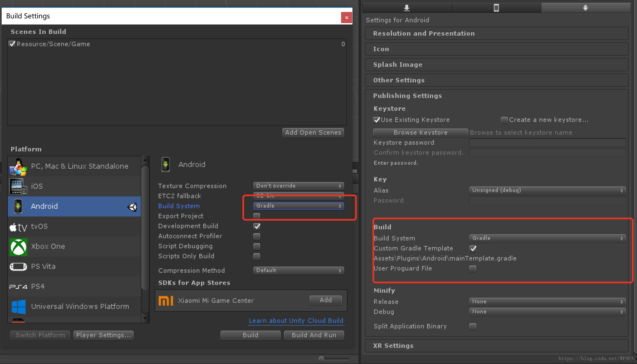The image size is (637, 364).
Task: Click the iOS platform icon
Action: pos(18,186)
